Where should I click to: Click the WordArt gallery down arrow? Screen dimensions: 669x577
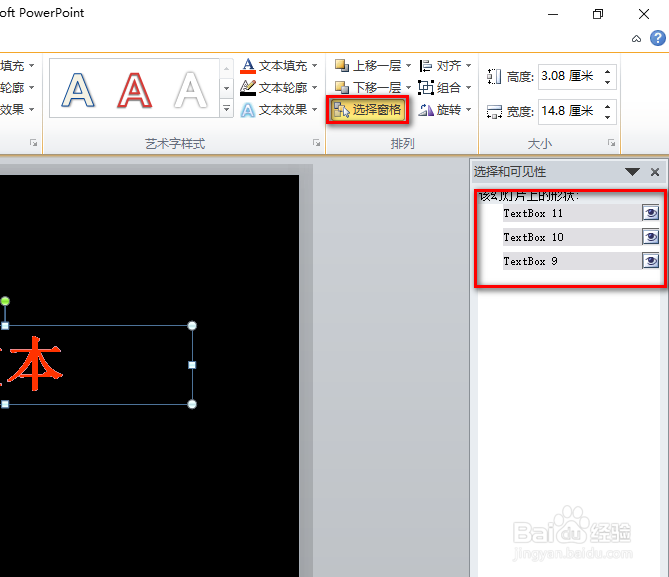227,88
